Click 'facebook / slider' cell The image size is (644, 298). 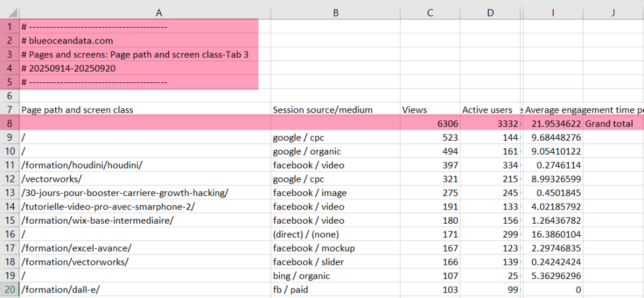point(336,262)
